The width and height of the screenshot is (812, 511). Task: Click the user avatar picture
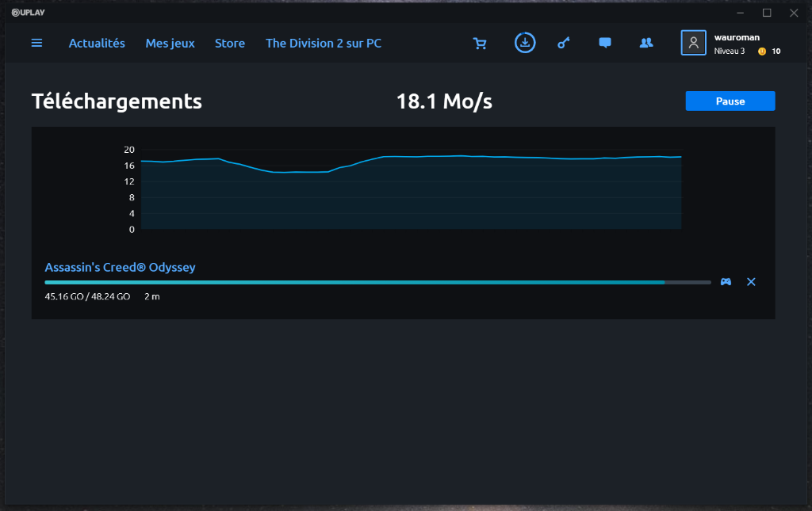[x=693, y=43]
